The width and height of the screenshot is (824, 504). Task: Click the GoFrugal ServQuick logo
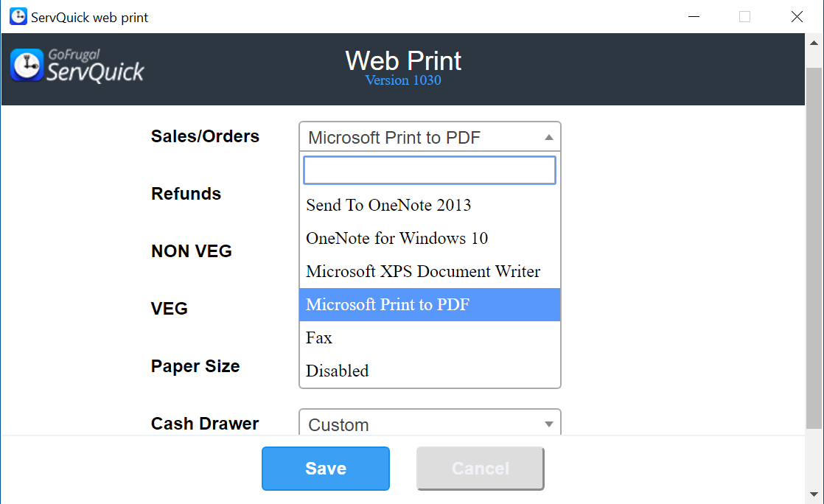tap(77, 66)
